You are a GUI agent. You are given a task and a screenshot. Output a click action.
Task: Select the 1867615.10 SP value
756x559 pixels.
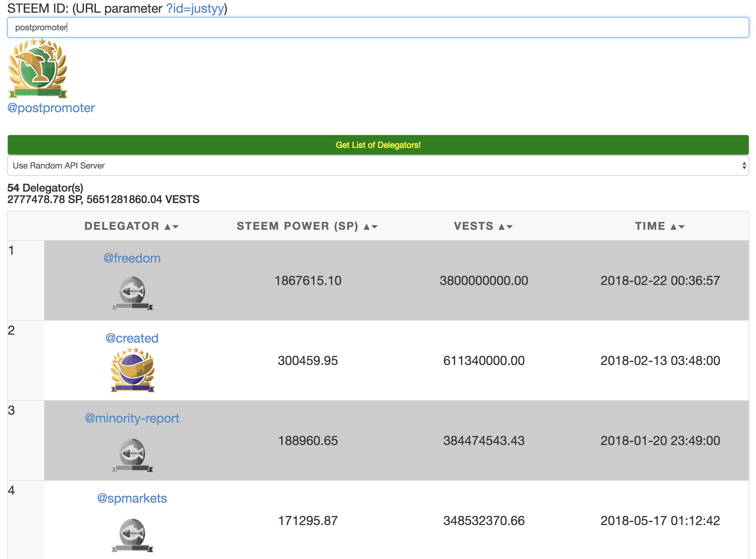click(x=308, y=280)
